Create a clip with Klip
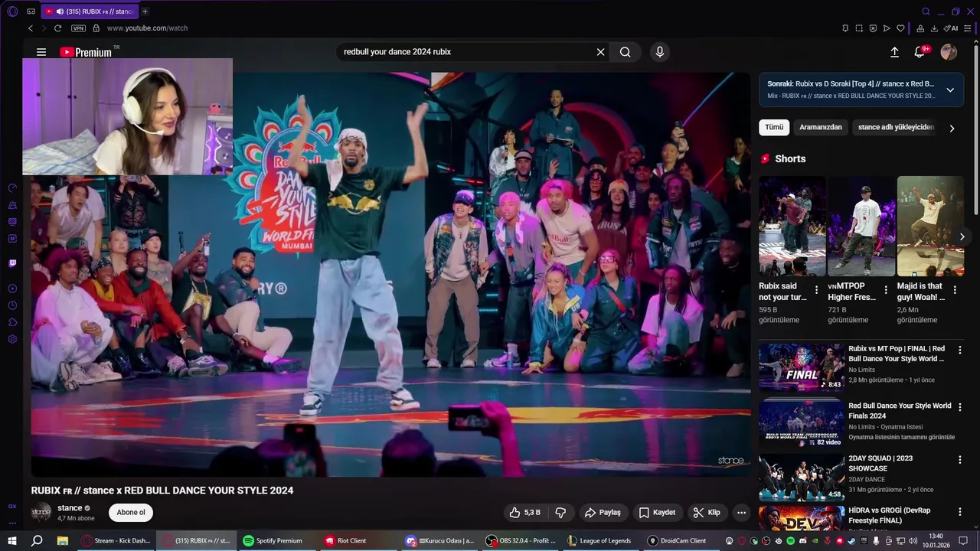980x551 pixels. (x=707, y=513)
